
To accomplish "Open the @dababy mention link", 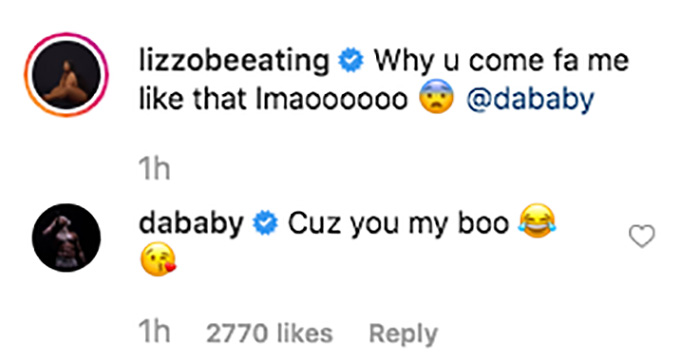I will (x=530, y=99).
